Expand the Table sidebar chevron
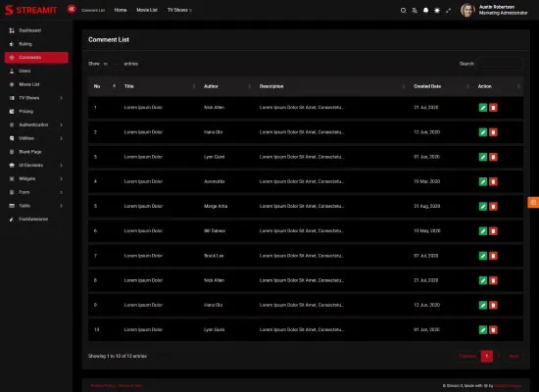The width and height of the screenshot is (539, 392). [x=61, y=206]
